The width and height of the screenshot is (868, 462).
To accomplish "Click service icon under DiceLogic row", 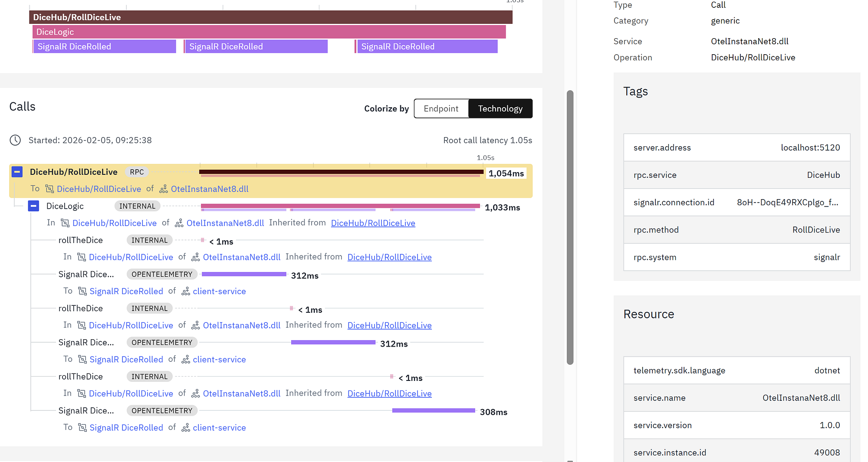I will [179, 223].
